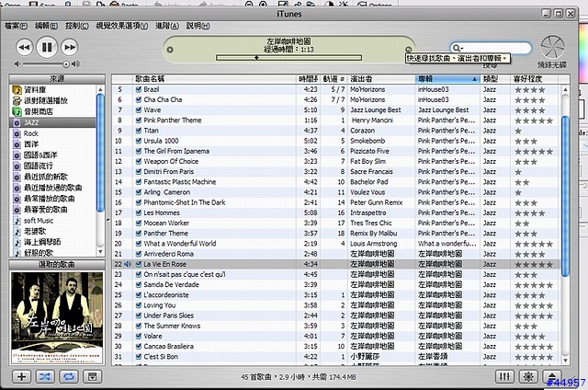
Task: Click the album artwork thumbnail
Action: click(x=57, y=317)
